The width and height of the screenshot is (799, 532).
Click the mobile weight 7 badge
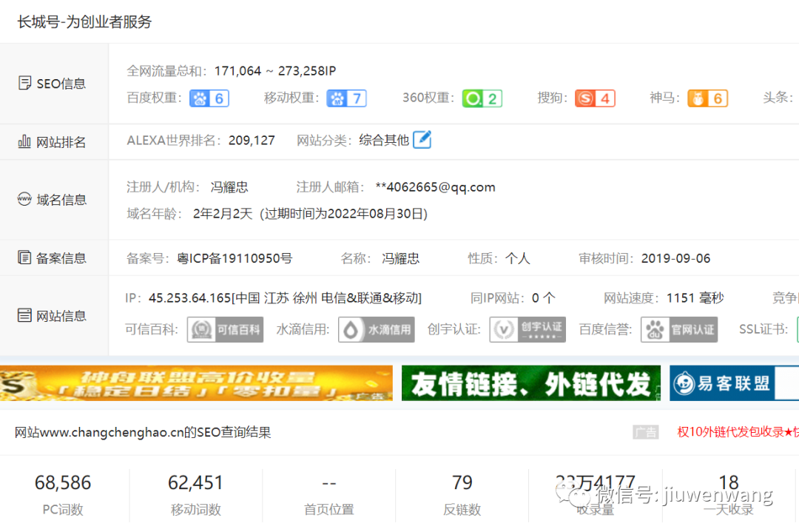[346, 98]
